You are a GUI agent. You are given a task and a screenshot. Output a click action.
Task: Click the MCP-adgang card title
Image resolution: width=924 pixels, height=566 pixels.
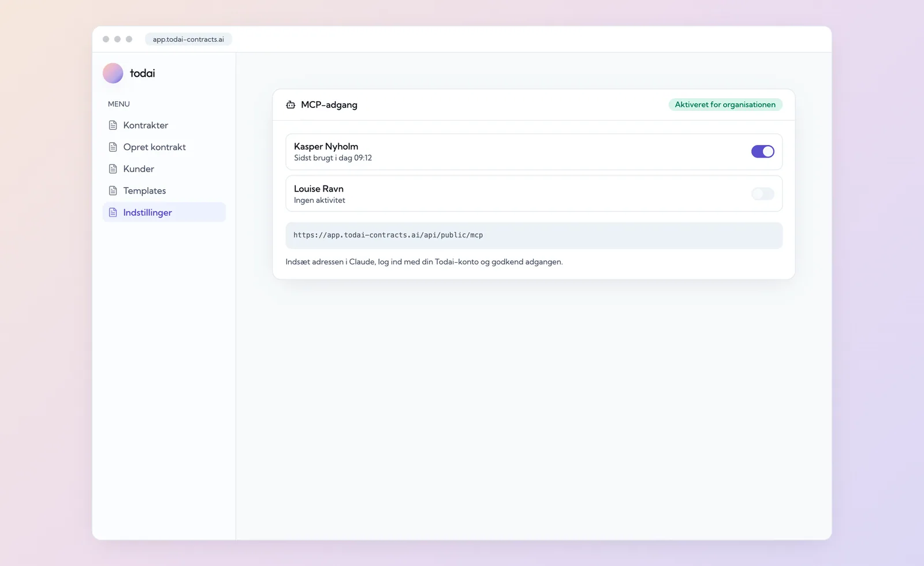329,105
